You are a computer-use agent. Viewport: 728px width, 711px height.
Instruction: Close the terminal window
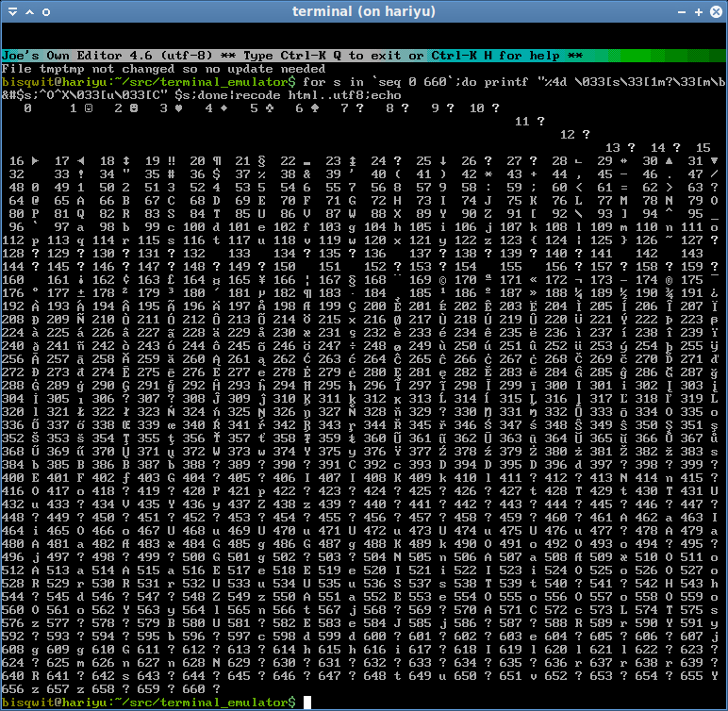(716, 12)
